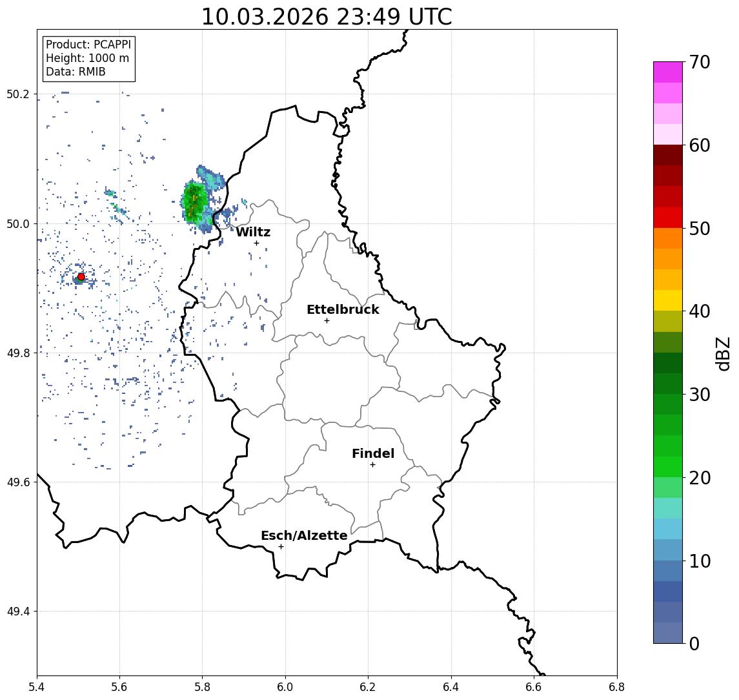739x700 pixels.
Task: Click the magenta swatch at top of colorbar
Action: (668, 72)
